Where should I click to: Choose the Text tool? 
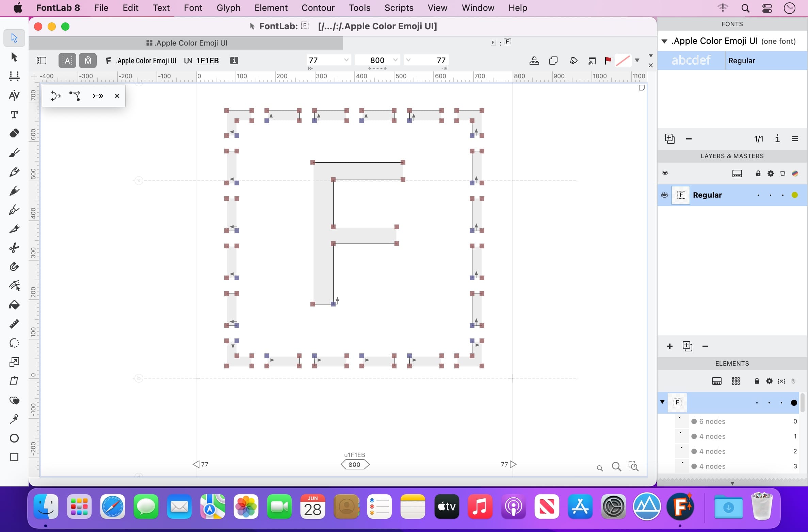pyautogui.click(x=14, y=115)
